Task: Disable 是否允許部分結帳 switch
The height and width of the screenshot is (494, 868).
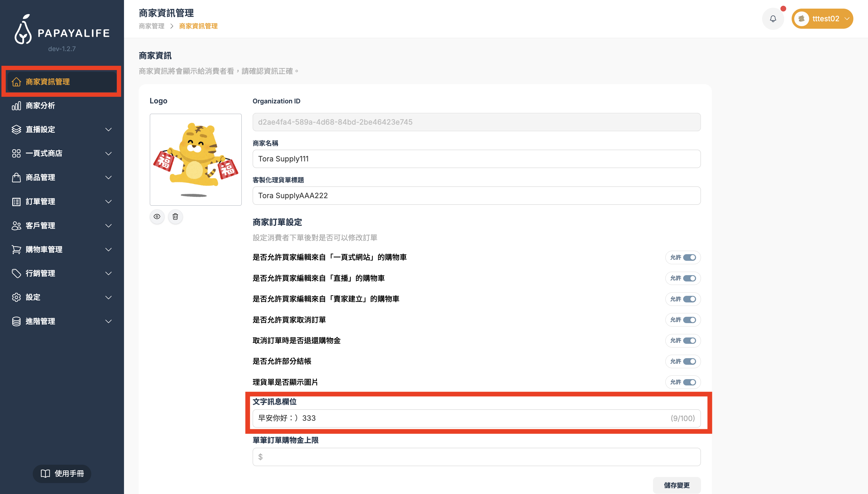Action: point(689,361)
